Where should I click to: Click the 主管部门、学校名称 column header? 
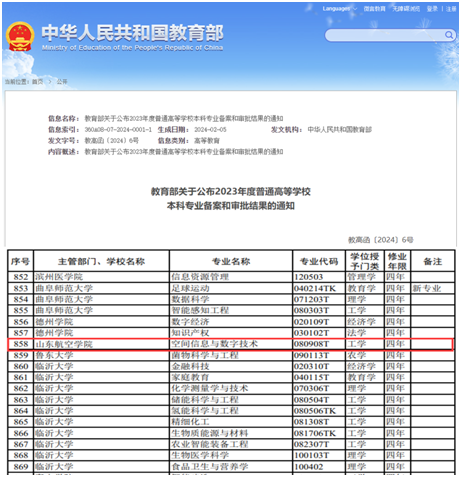pos(101,261)
